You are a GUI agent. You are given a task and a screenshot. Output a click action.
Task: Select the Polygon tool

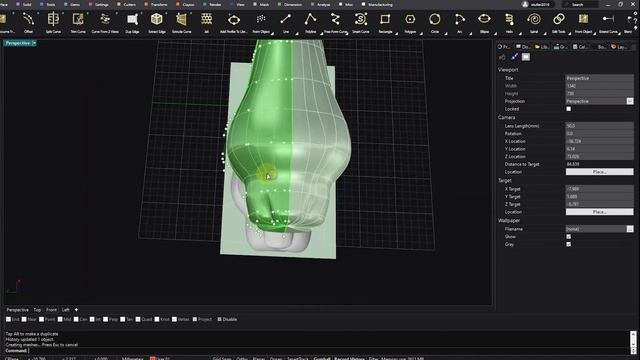click(410, 22)
